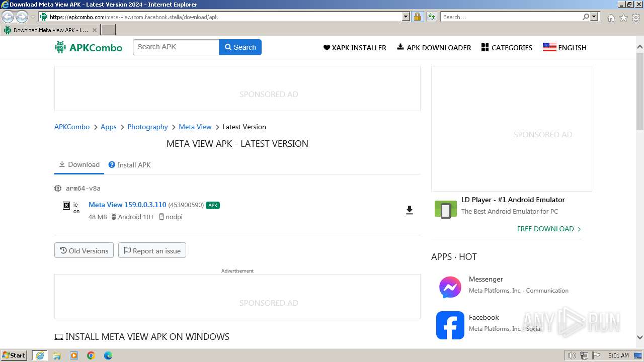Click the green APK badge
Image resolution: width=644 pixels, height=362 pixels.
(213, 205)
